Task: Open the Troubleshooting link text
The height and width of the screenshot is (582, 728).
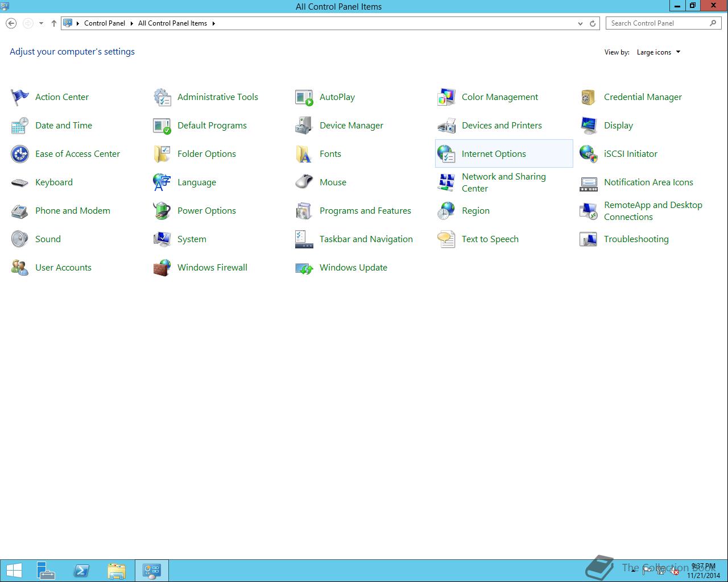Action: tap(636, 239)
